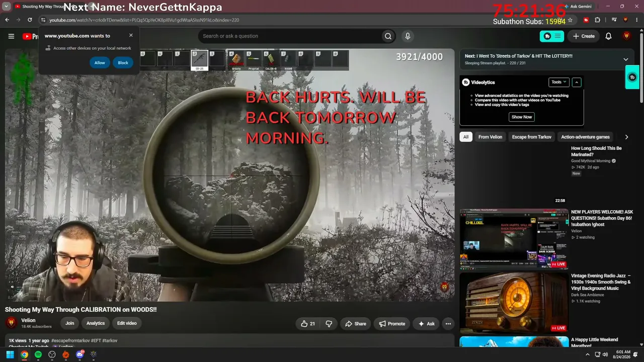Image resolution: width=644 pixels, height=362 pixels.
Task: Reload the current page
Action: point(30,20)
